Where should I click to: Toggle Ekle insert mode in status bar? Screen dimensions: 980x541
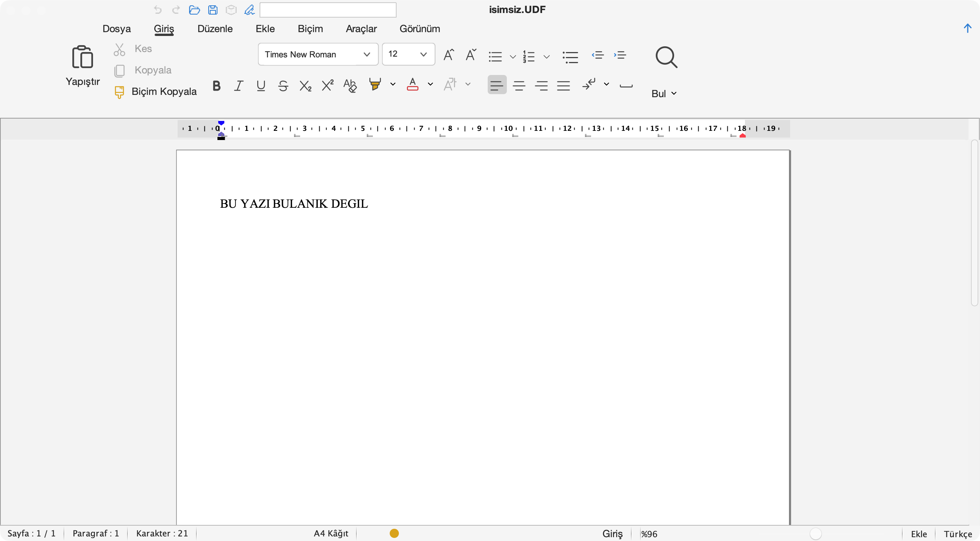click(x=919, y=534)
